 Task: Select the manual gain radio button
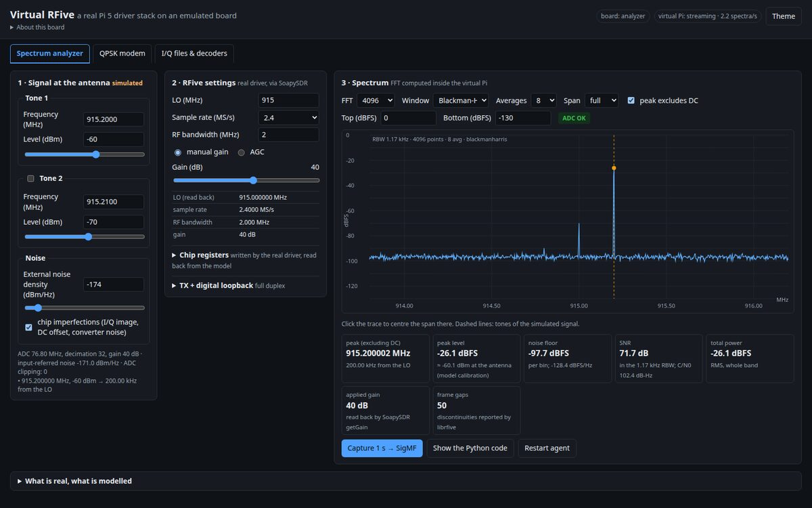point(178,152)
